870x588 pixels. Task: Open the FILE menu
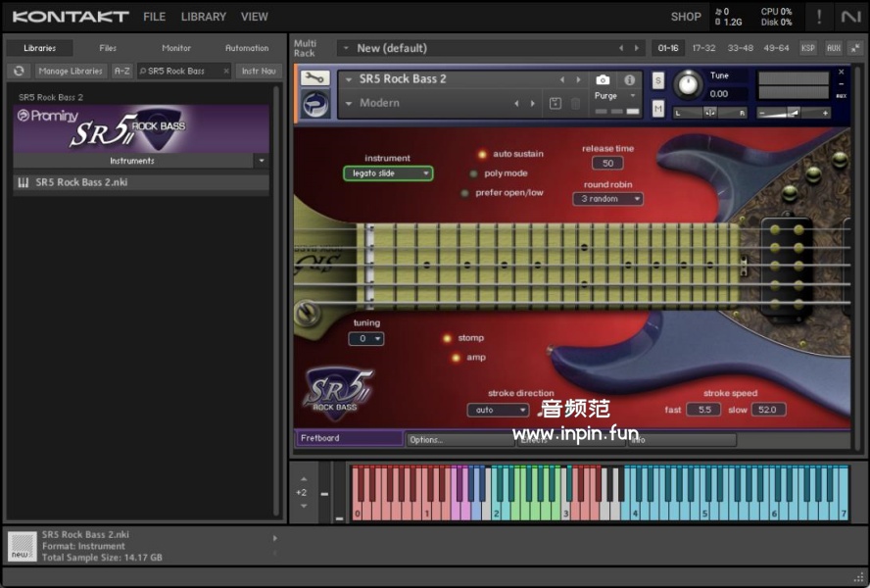pyautogui.click(x=154, y=17)
